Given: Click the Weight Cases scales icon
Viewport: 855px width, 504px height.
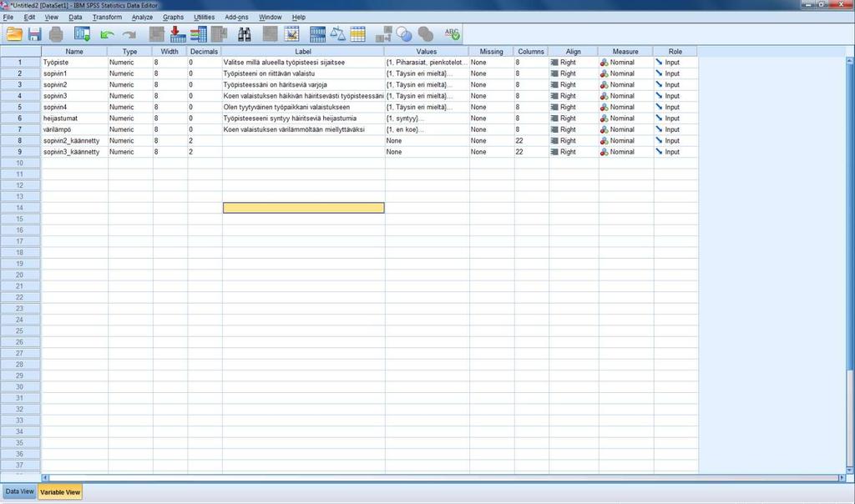Looking at the screenshot, I should pyautogui.click(x=337, y=34).
